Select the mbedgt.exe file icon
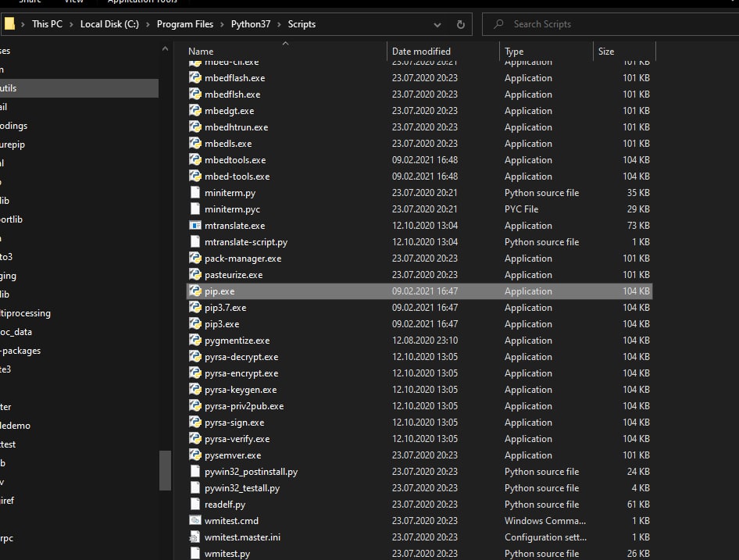The height and width of the screenshot is (560, 739). pos(195,111)
